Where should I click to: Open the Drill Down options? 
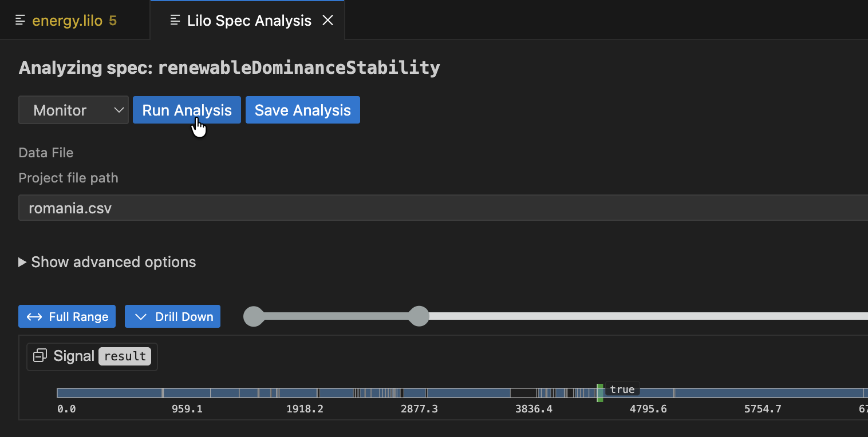pyautogui.click(x=172, y=316)
